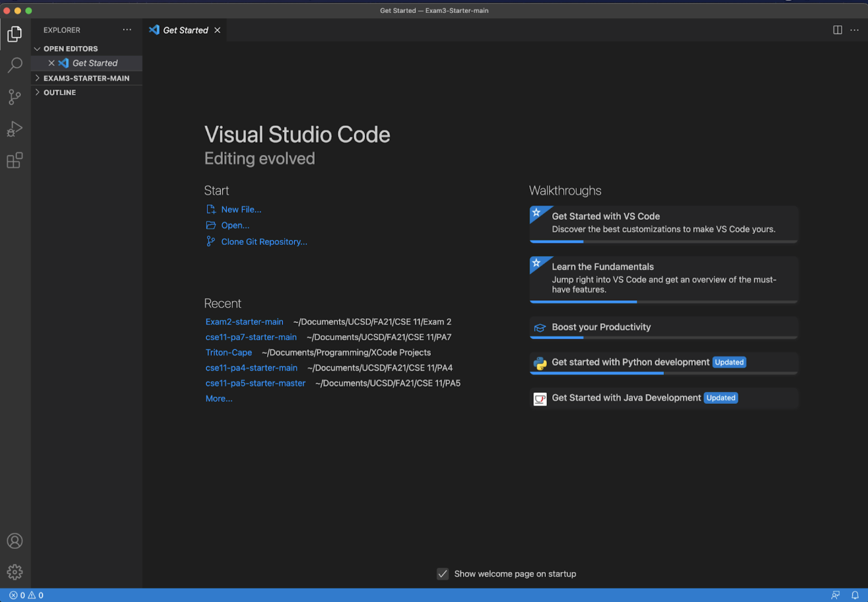Screen dimensions: 868x602
Task: Open the Run and Debug view
Action: (15, 129)
